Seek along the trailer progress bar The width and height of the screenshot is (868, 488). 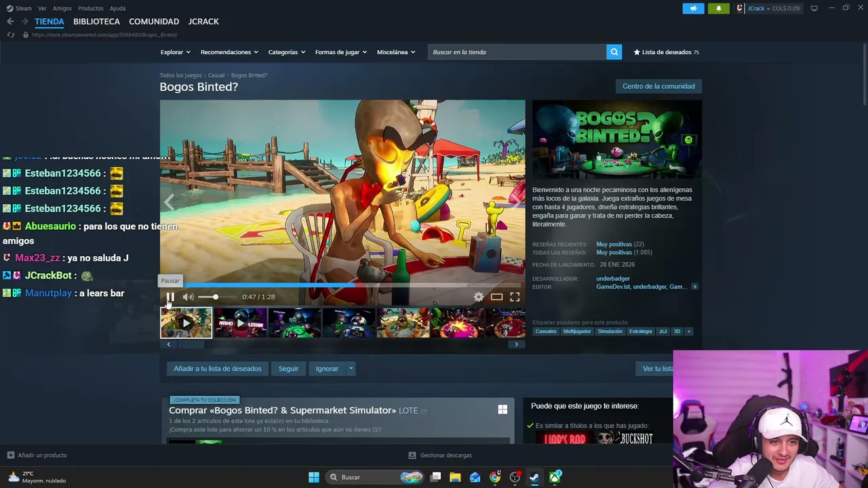(342, 285)
